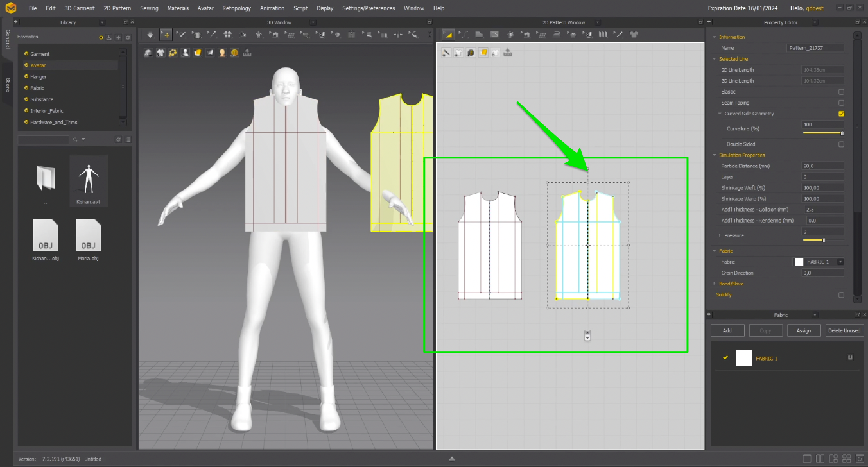Screen dimensions: 868x467
Task: Adjust the Pressure slider
Action: pyautogui.click(x=823, y=240)
